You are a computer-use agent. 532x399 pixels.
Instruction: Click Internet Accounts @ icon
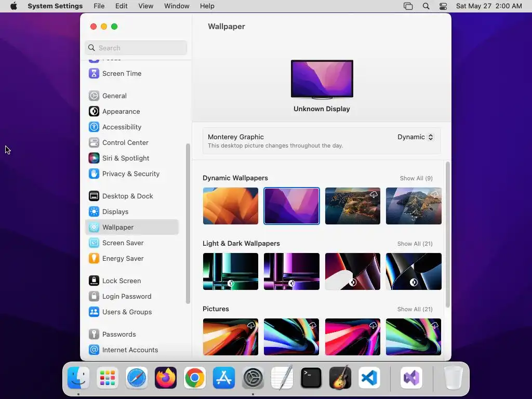(94, 350)
